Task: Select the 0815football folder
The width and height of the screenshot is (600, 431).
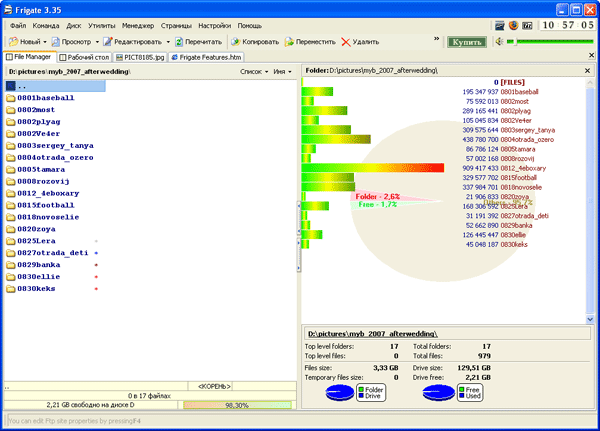Action: point(40,205)
